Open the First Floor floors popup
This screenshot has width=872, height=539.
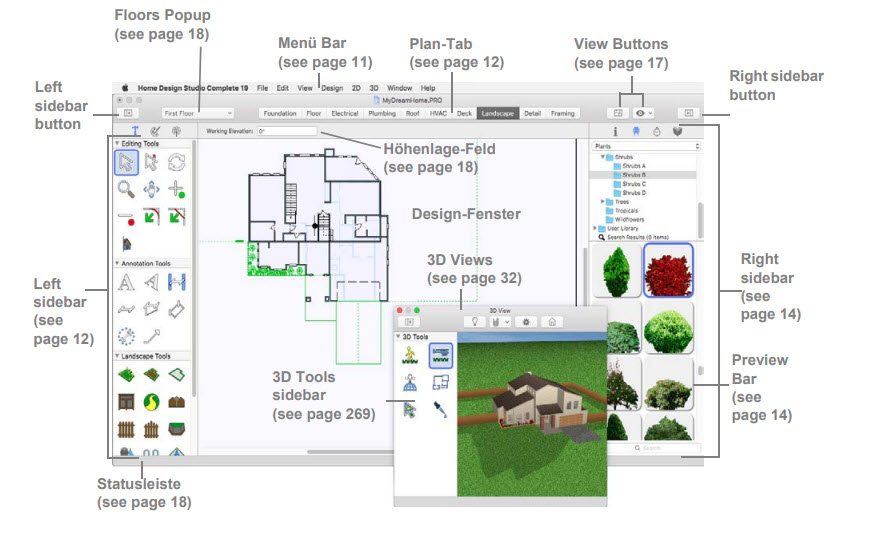pos(198,113)
